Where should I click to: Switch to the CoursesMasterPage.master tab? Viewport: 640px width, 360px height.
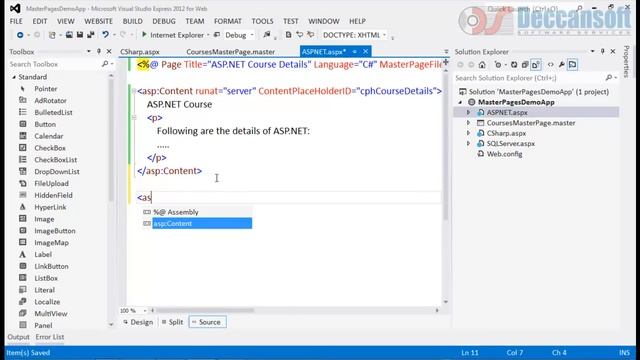point(231,52)
